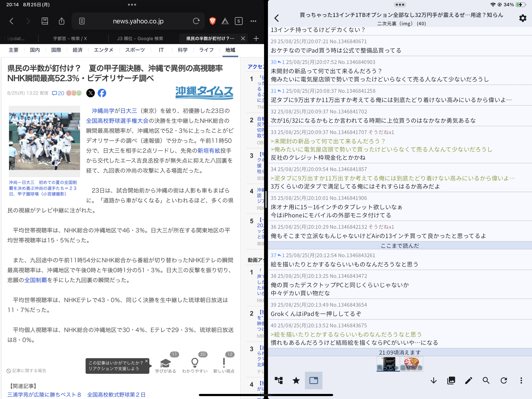The image size is (532, 399).
Task: Open settings gear in thread viewer
Action: point(523,18)
